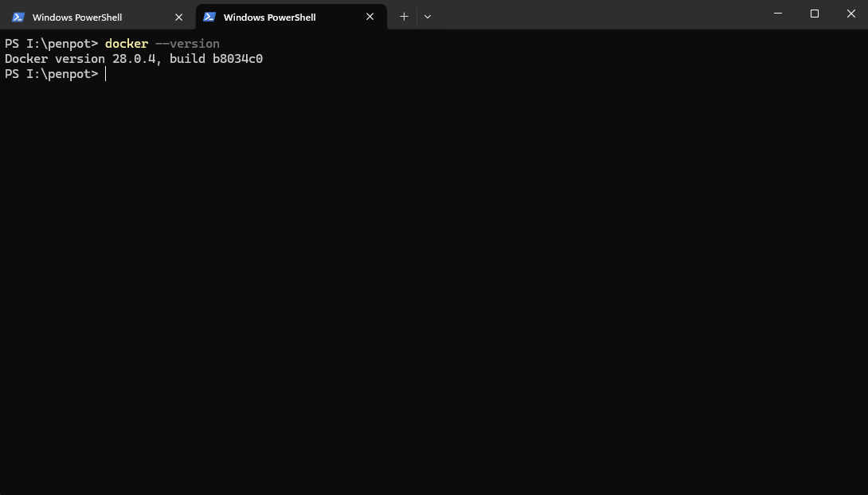The height and width of the screenshot is (495, 868).
Task: Click the PowerShell icon on the active second tab
Action: pos(209,17)
